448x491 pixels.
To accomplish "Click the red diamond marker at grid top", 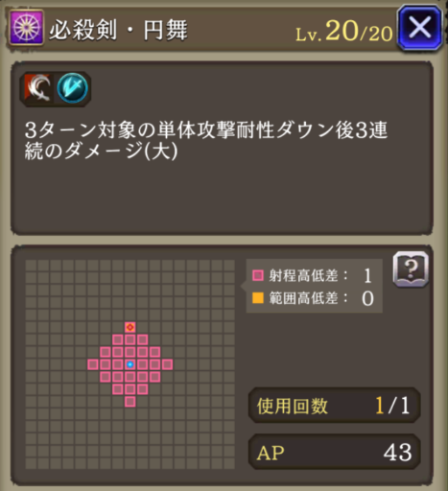I will 130,327.
